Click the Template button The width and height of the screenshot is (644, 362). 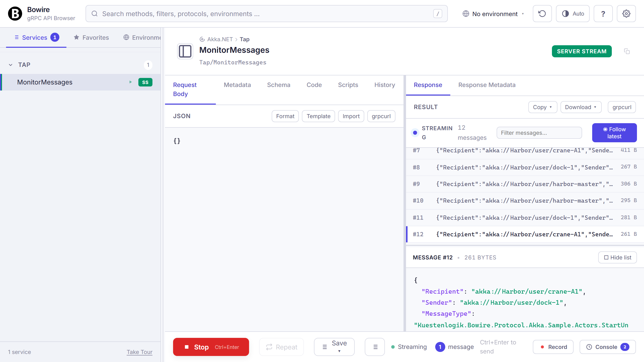point(318,116)
